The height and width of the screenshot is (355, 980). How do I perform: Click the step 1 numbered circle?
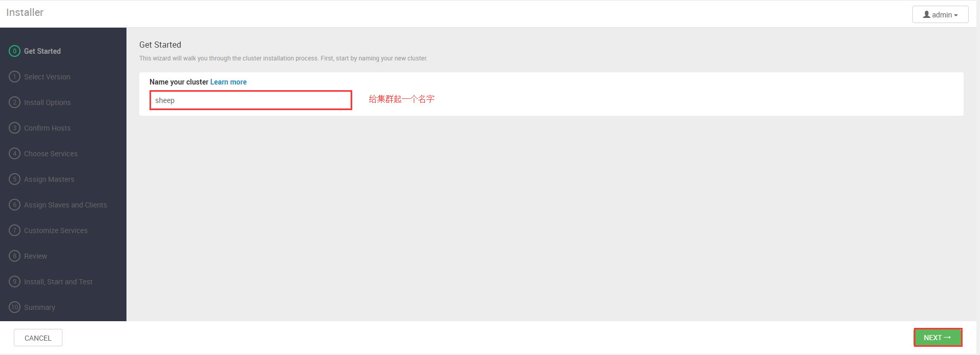coord(14,76)
